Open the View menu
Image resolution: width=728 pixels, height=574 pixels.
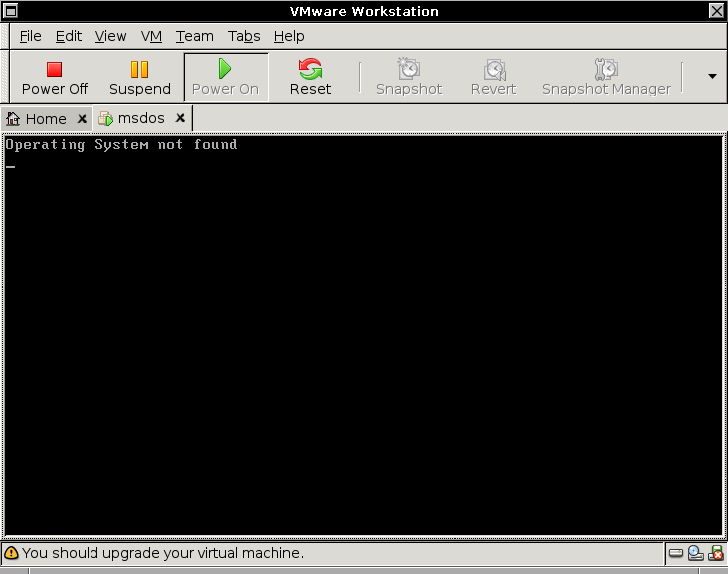click(x=110, y=36)
